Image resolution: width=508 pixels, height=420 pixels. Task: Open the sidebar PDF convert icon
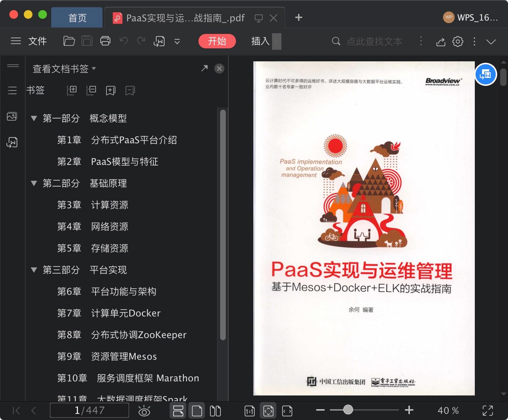(12, 142)
